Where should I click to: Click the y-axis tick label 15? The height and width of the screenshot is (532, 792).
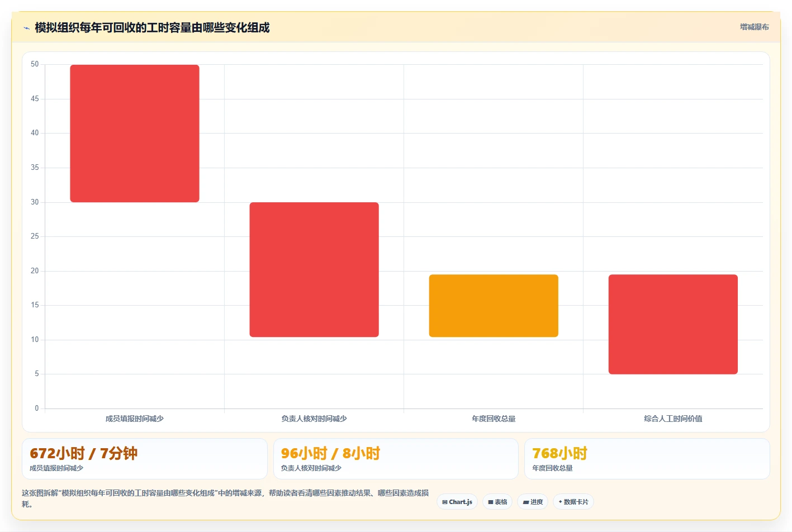pyautogui.click(x=35, y=305)
